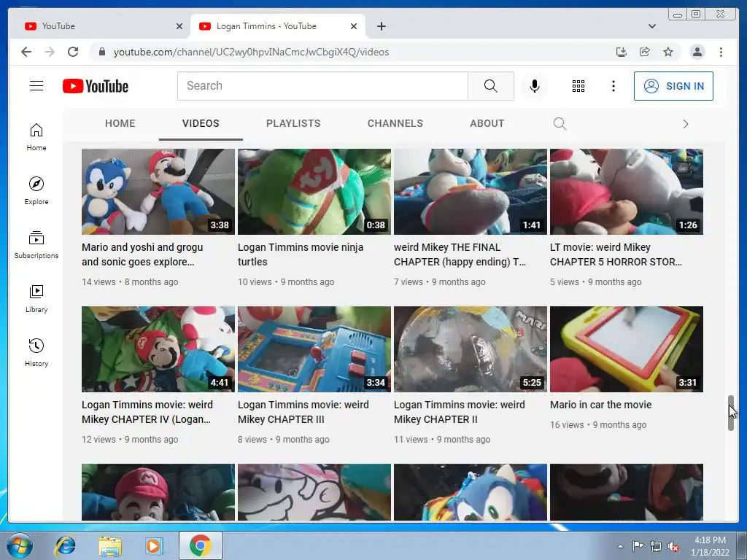This screenshot has width=747, height=560.
Task: Close the first YouTube tab
Action: tap(179, 26)
